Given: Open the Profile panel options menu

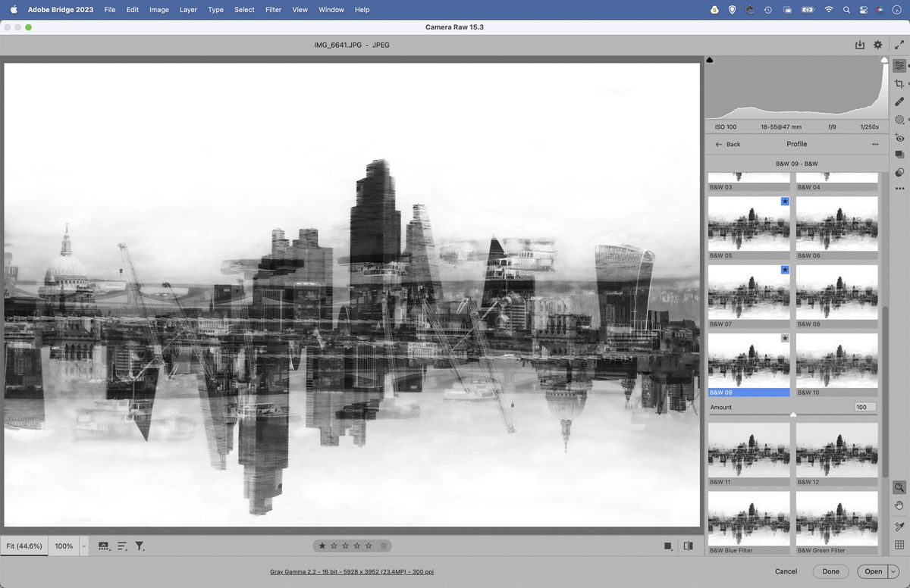Looking at the screenshot, I should coord(874,144).
